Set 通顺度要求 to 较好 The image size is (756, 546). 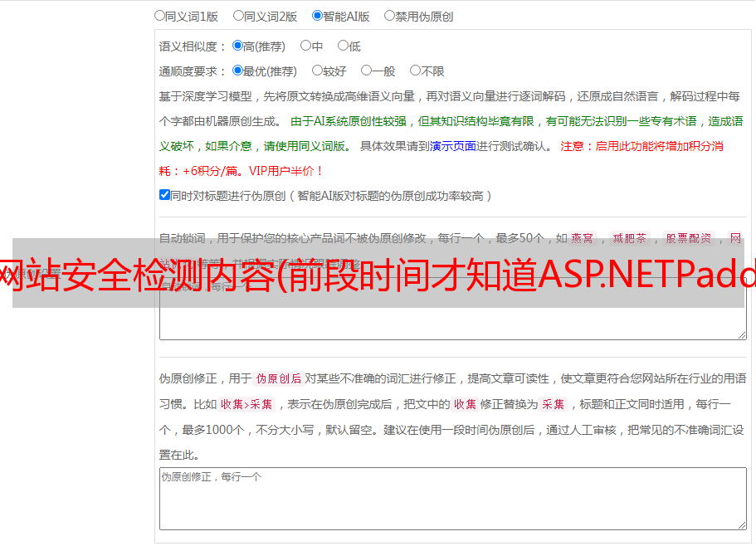(x=317, y=71)
